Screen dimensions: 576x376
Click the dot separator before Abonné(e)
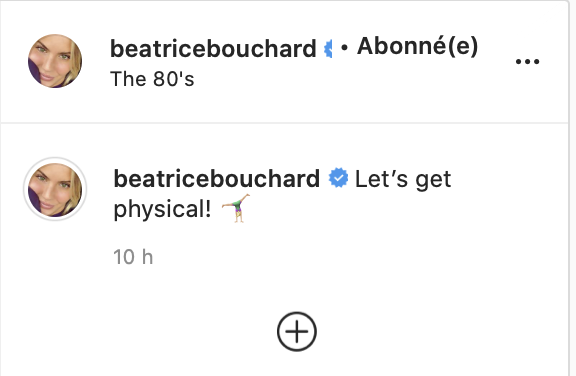coord(344,48)
